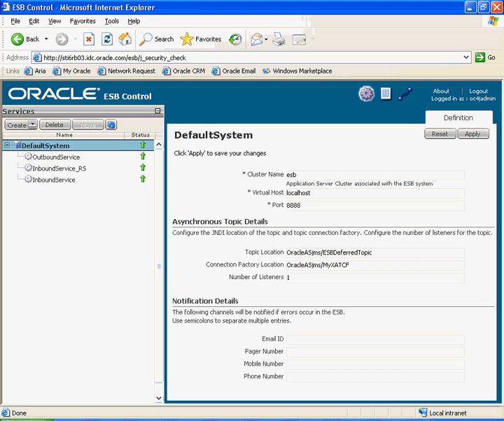Click the IE Back arrow icon
The image size is (504, 421).
tap(17, 39)
